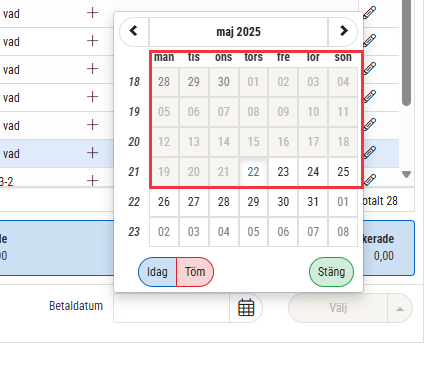Click the plus icon in the first vad row
Viewport: 424px width, 371px height.
pyautogui.click(x=92, y=13)
